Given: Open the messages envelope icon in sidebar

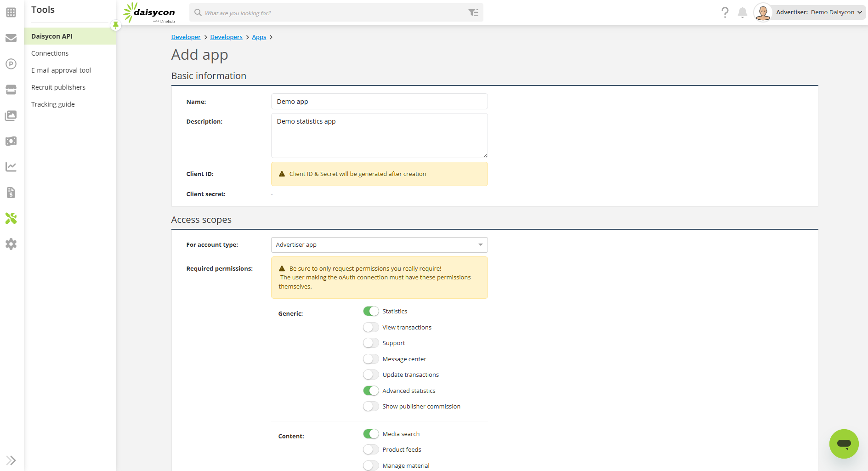Looking at the screenshot, I should click(x=11, y=38).
